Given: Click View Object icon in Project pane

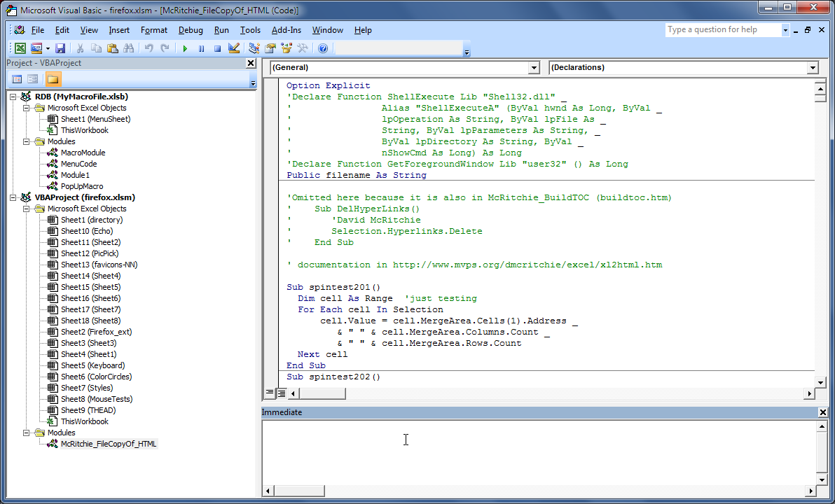Looking at the screenshot, I should coord(32,79).
